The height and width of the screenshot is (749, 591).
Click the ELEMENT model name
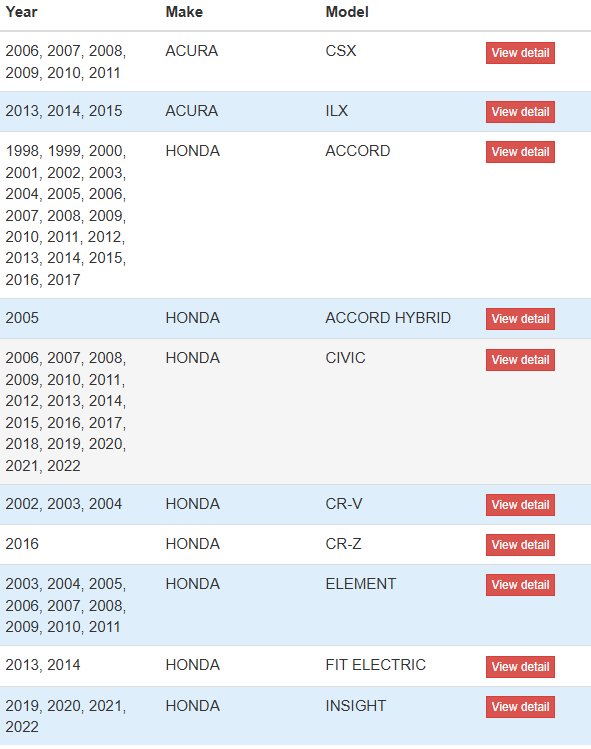pyautogui.click(x=361, y=584)
